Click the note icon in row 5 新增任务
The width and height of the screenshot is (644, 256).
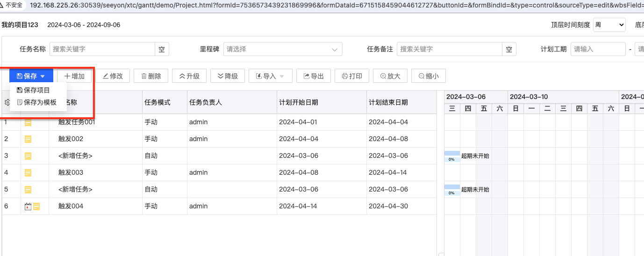click(x=28, y=190)
